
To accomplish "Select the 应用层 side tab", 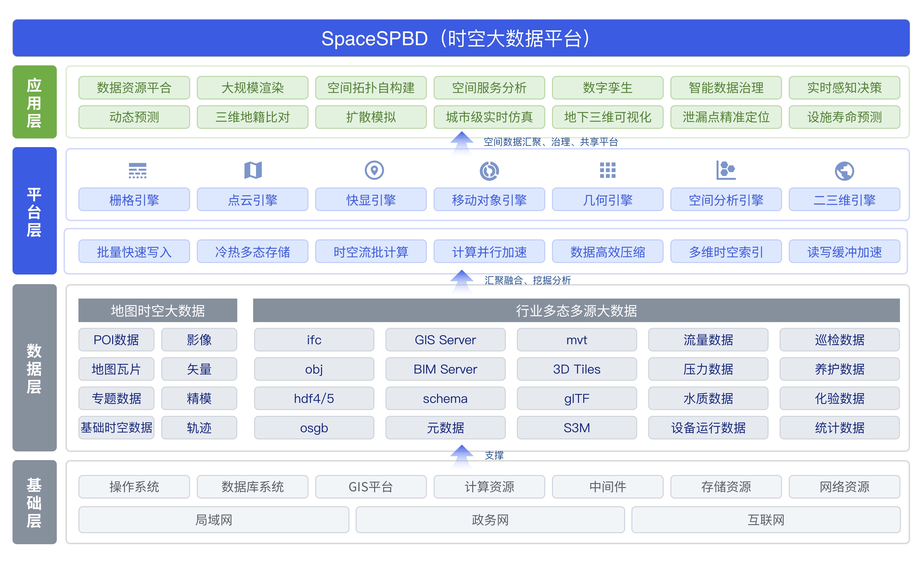I will (34, 102).
